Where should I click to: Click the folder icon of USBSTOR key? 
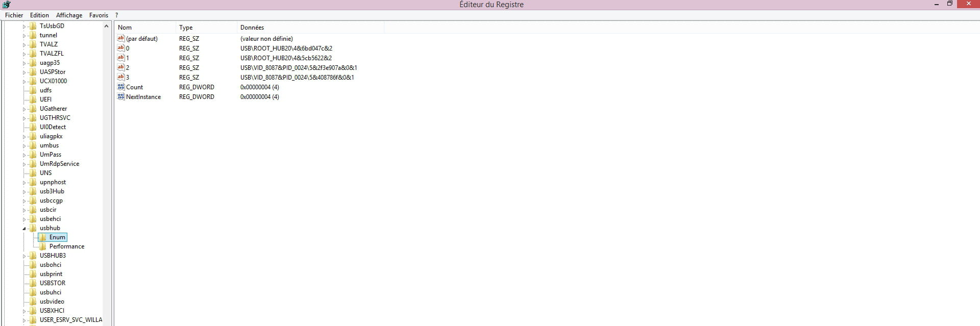[33, 283]
